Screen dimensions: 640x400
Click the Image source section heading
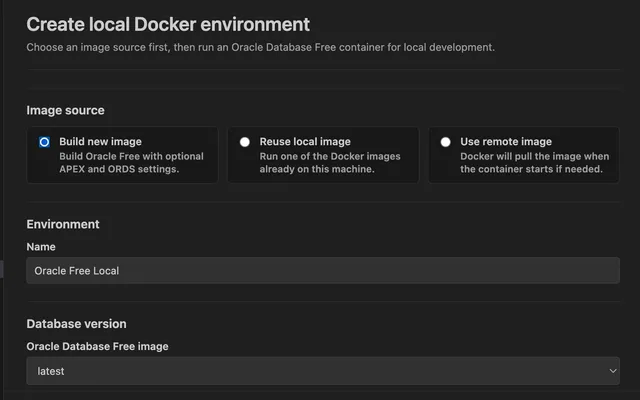pos(65,110)
